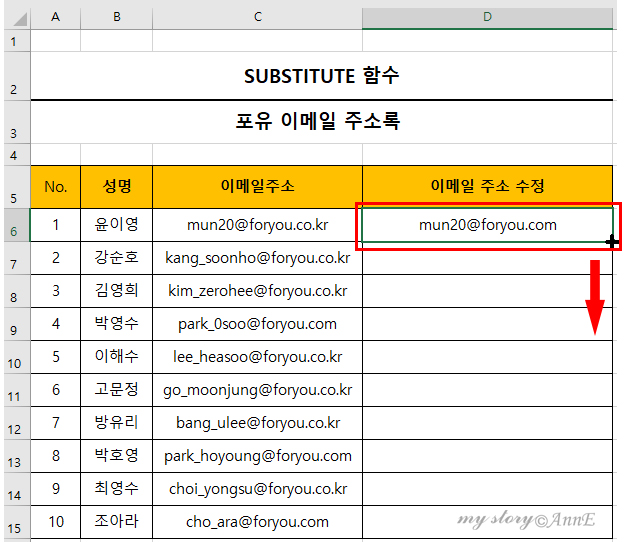Click the 'SUBSTITUTE 함수' title cell
The width and height of the screenshot is (624, 542).
(x=322, y=76)
